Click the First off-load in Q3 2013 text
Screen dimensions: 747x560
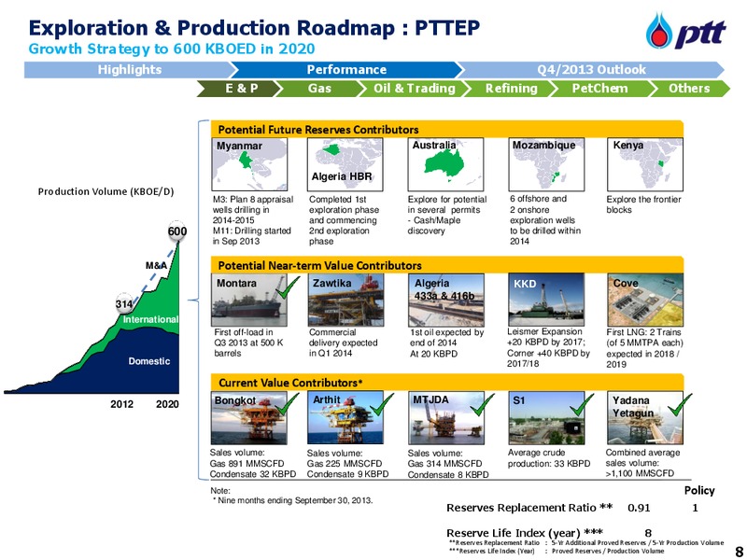pyautogui.click(x=248, y=343)
